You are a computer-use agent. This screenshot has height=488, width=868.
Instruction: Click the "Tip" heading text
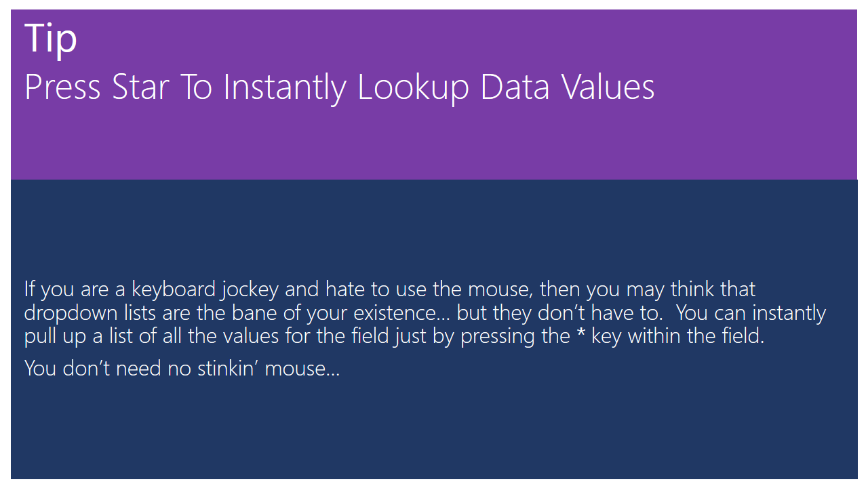51,38
